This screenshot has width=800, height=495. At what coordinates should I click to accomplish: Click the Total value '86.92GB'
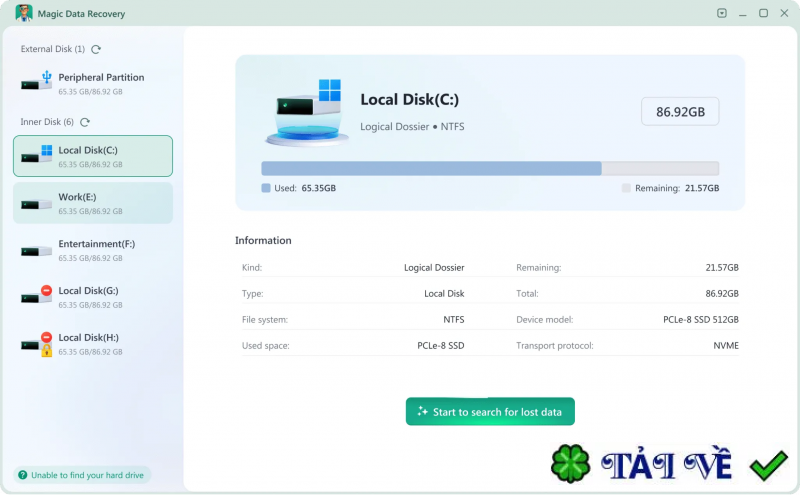pyautogui.click(x=722, y=293)
